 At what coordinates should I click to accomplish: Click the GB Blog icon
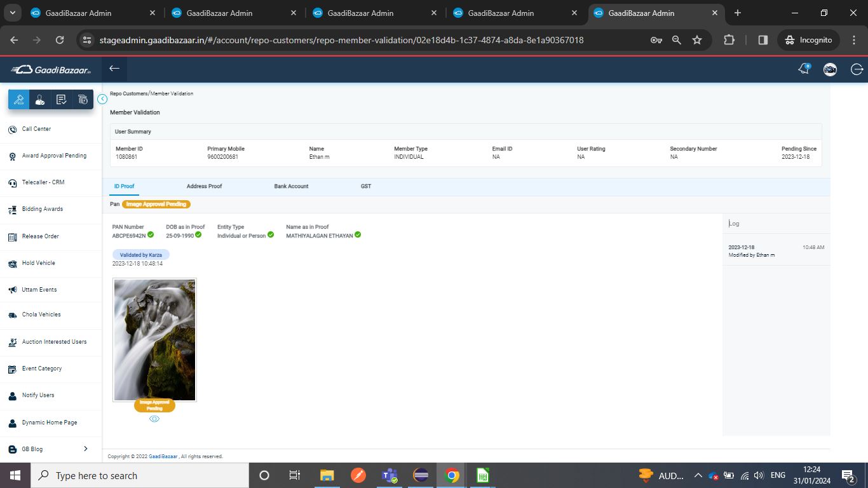pos(12,449)
